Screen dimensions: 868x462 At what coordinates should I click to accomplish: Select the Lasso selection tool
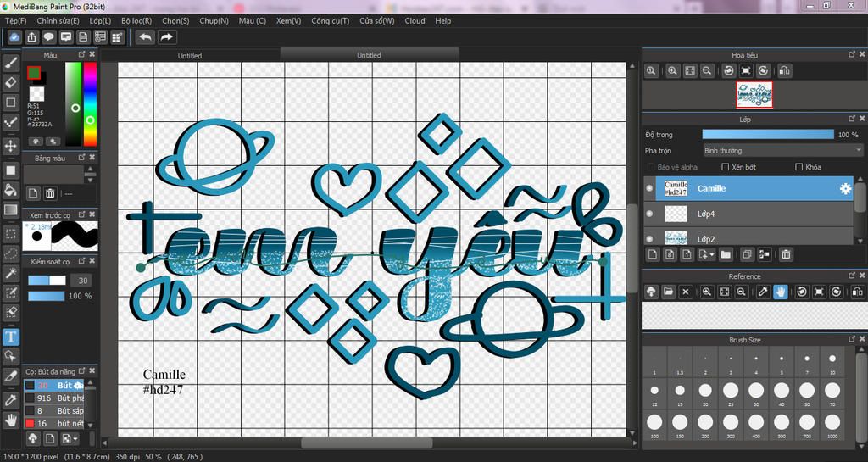10,253
